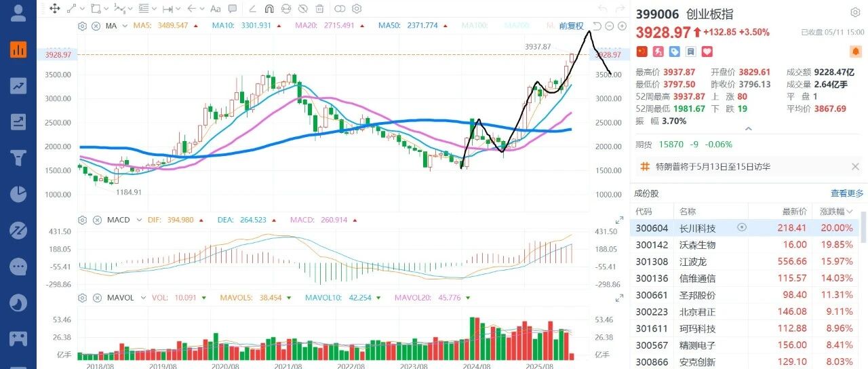This screenshot has width=868, height=369.
Task: Zoom out chart with minus button
Action: tap(610, 26)
